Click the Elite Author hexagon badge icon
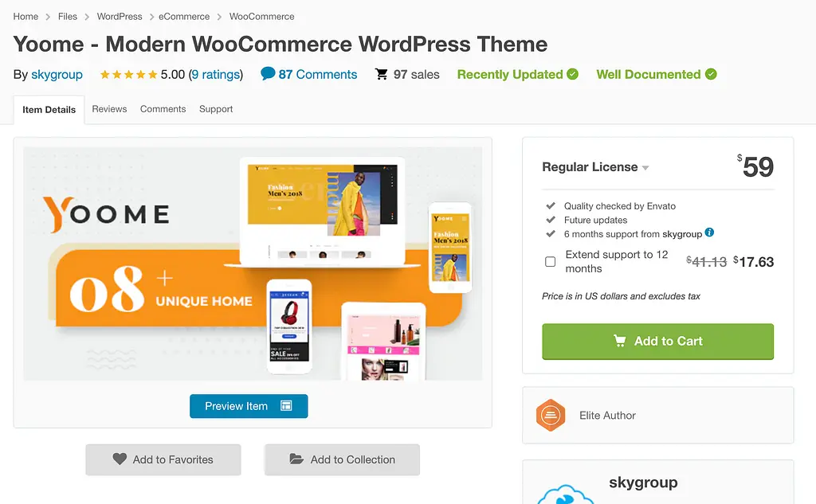 (551, 415)
